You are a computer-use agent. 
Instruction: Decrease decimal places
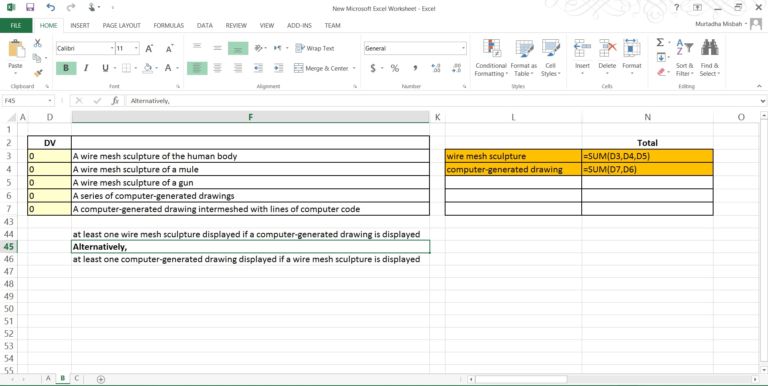point(456,68)
